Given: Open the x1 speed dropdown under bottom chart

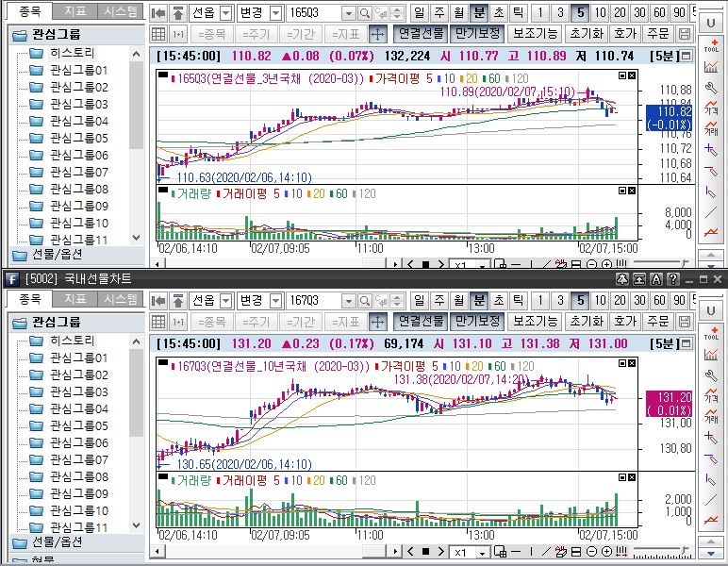Looking at the screenshot, I should (x=482, y=552).
